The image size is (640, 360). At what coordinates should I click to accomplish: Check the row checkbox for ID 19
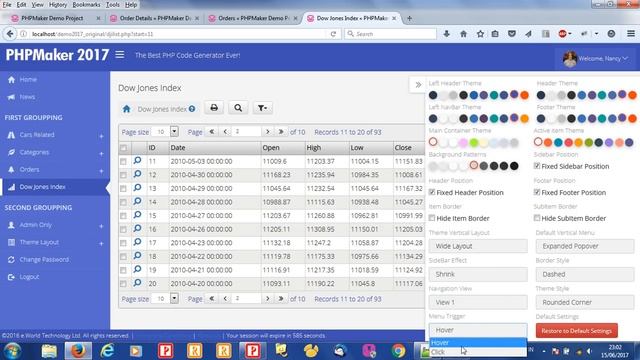click(123, 270)
